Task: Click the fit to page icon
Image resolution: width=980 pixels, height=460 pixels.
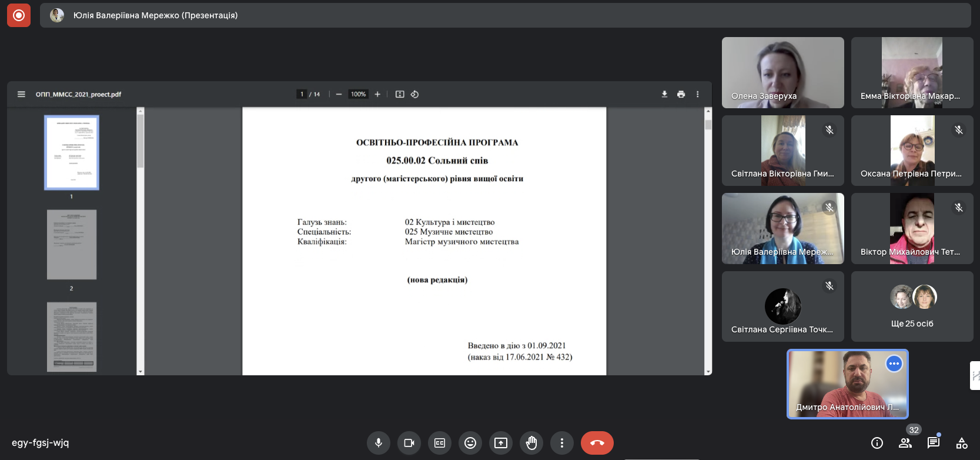Action: pyautogui.click(x=400, y=94)
